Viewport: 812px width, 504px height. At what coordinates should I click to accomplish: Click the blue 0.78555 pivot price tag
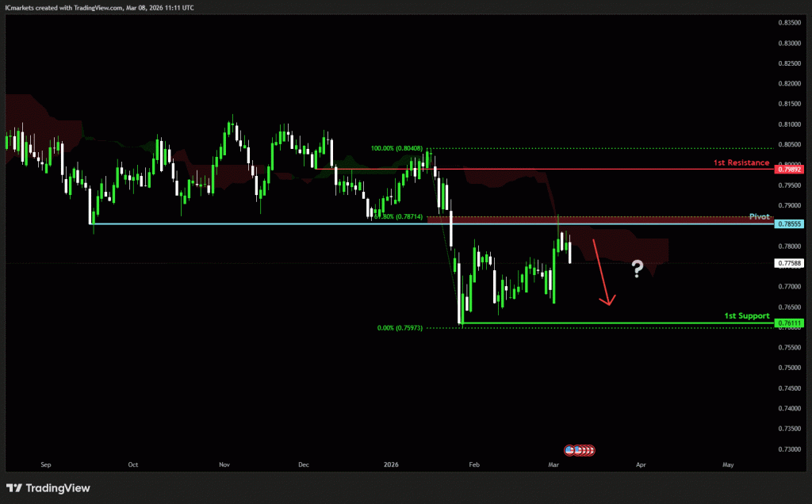791,224
